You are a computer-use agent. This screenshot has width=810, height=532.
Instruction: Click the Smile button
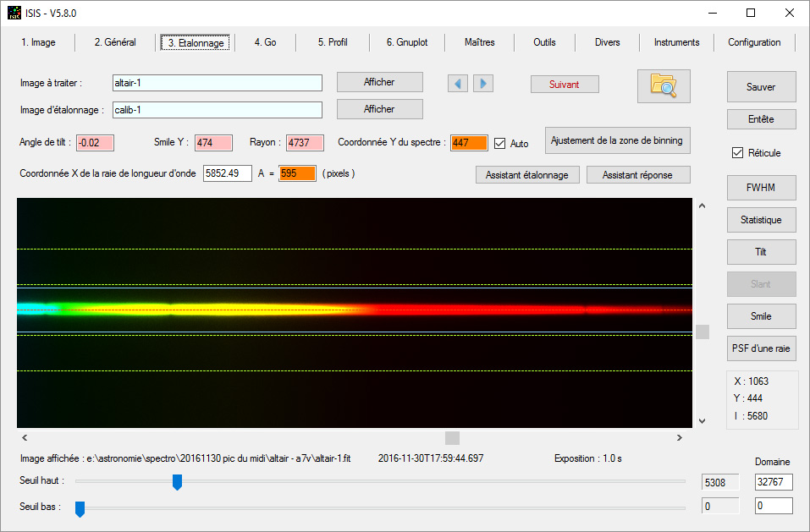[x=761, y=316]
